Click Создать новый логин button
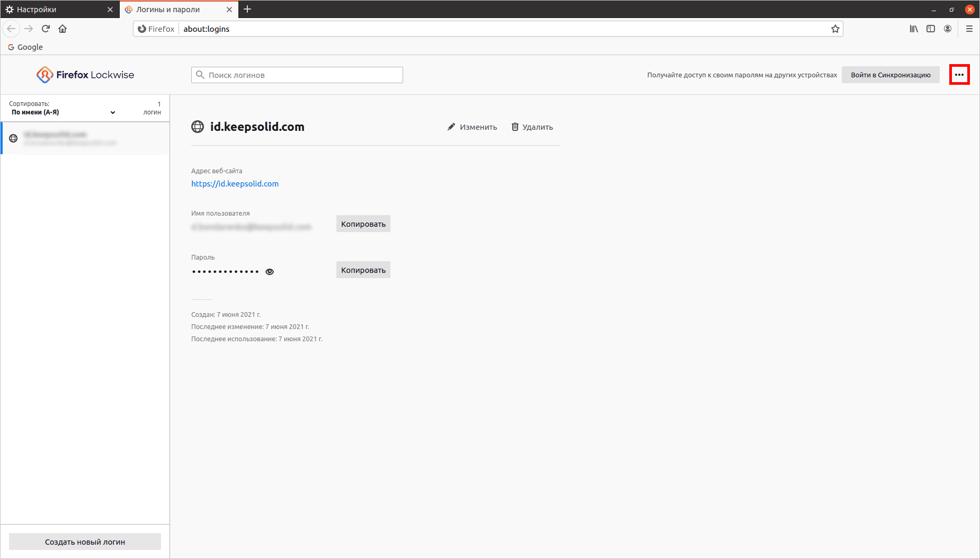The image size is (980, 559). [85, 542]
